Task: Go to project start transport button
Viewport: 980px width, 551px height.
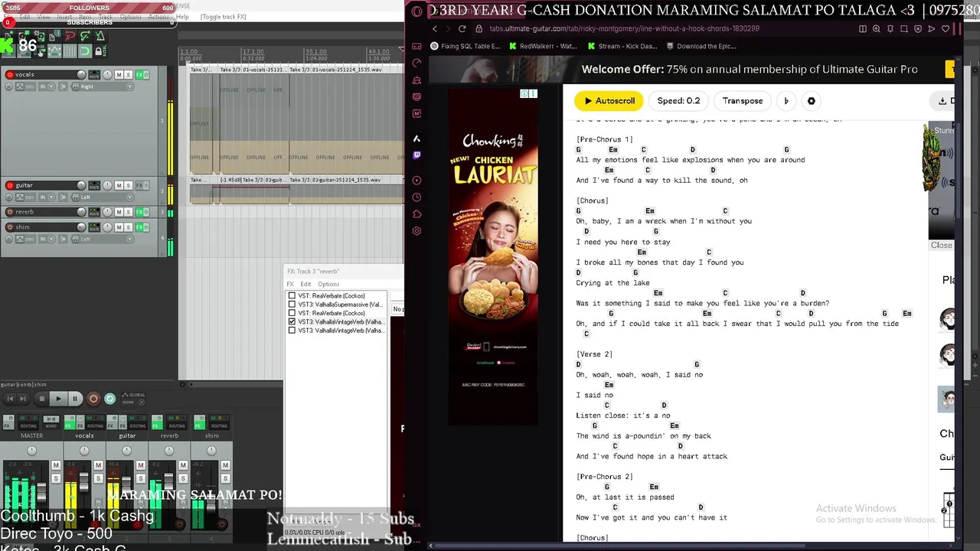Action: click(x=10, y=399)
